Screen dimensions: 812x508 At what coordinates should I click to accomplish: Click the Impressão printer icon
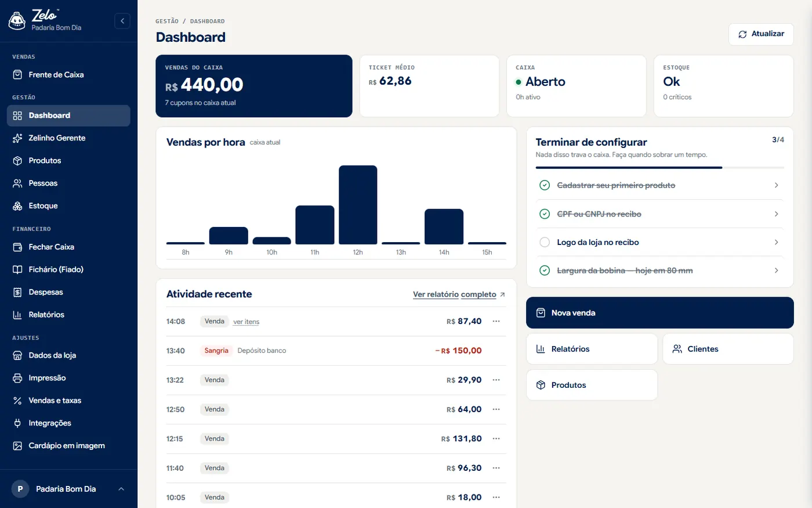(17, 379)
